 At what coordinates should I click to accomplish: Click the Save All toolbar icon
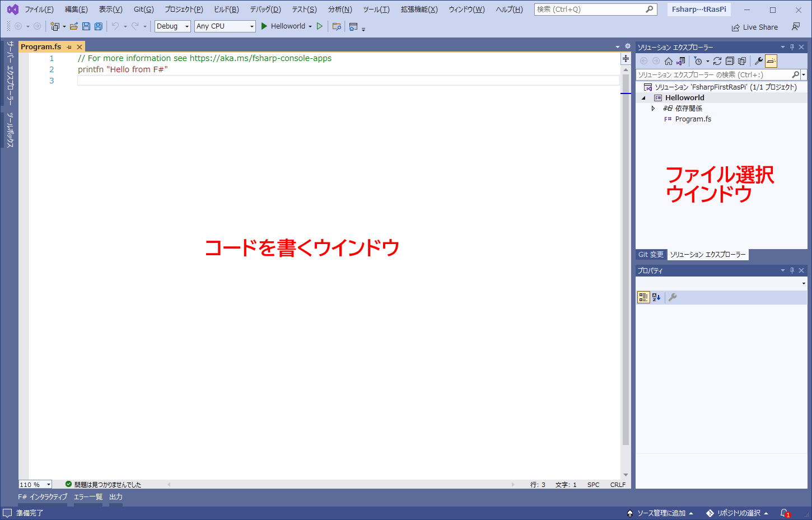[x=99, y=26]
